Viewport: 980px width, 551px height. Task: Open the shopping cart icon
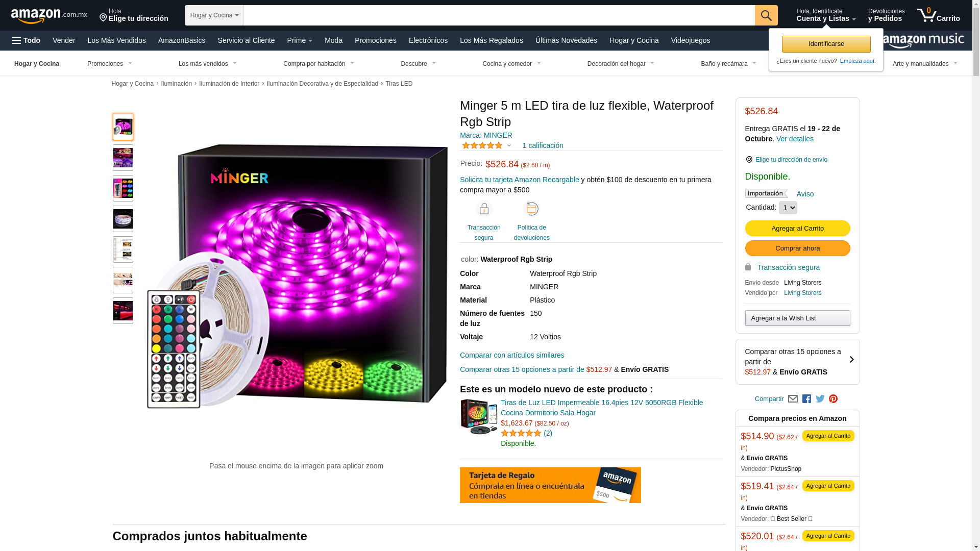click(938, 15)
